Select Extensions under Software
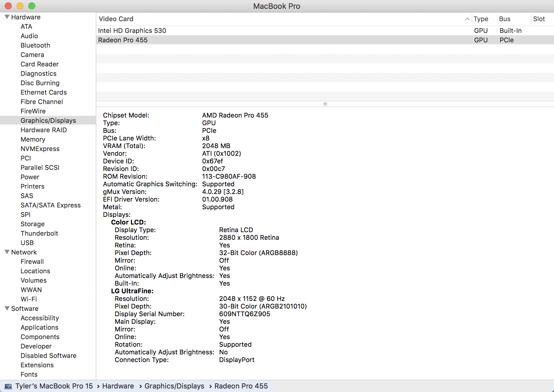The width and height of the screenshot is (554, 392). [37, 365]
